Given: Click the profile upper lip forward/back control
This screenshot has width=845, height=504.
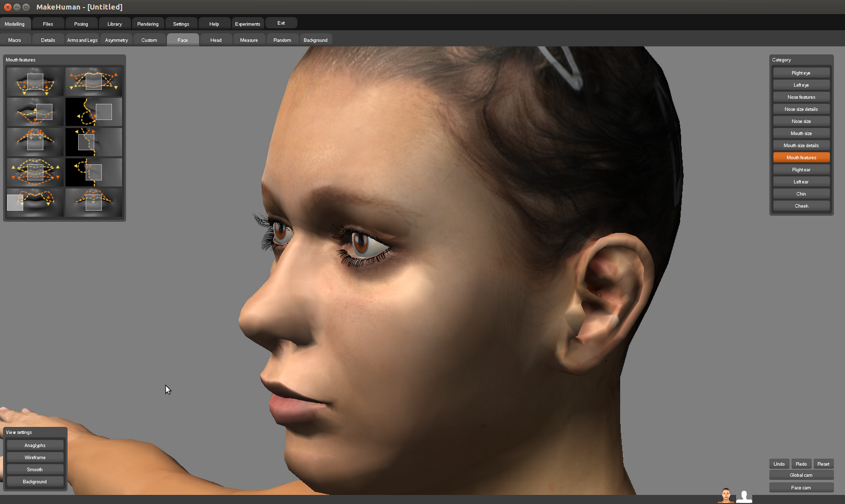Looking at the screenshot, I should click(x=93, y=142).
